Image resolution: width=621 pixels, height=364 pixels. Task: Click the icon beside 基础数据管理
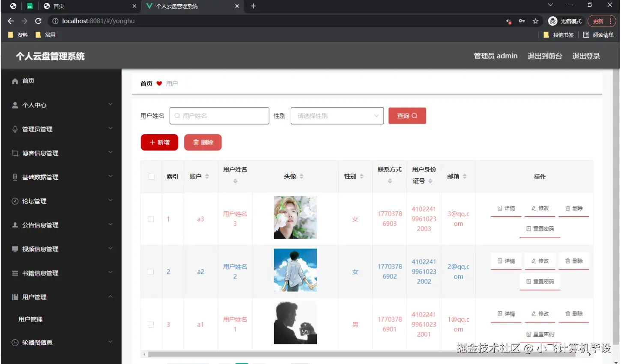point(15,177)
